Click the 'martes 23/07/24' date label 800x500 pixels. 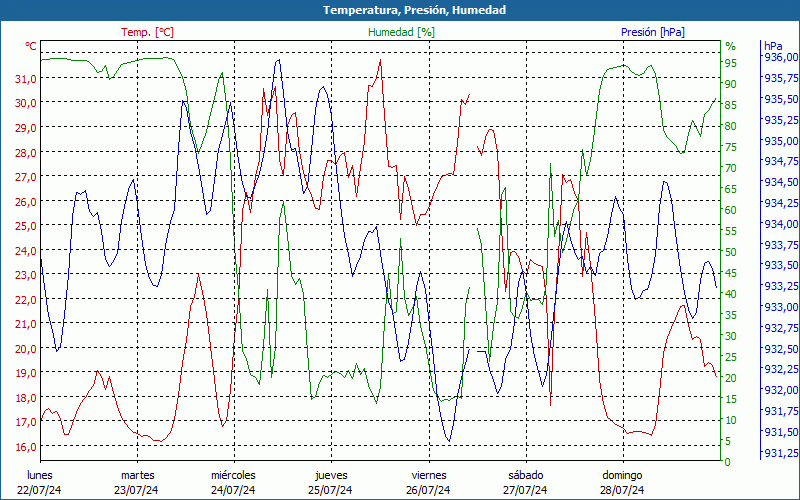(x=136, y=483)
